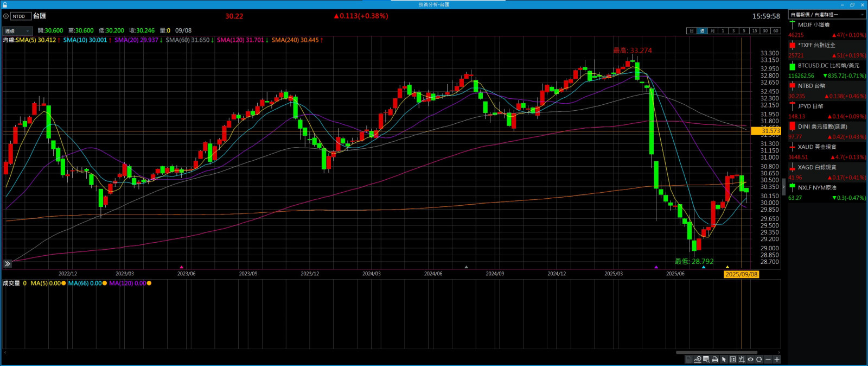The width and height of the screenshot is (868, 366).
Task: Click the refresh chart icon
Action: click(759, 359)
